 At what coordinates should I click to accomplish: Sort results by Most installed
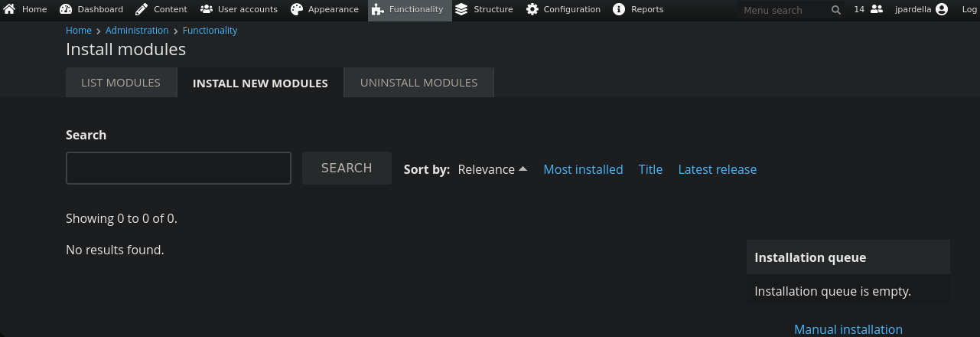point(583,169)
